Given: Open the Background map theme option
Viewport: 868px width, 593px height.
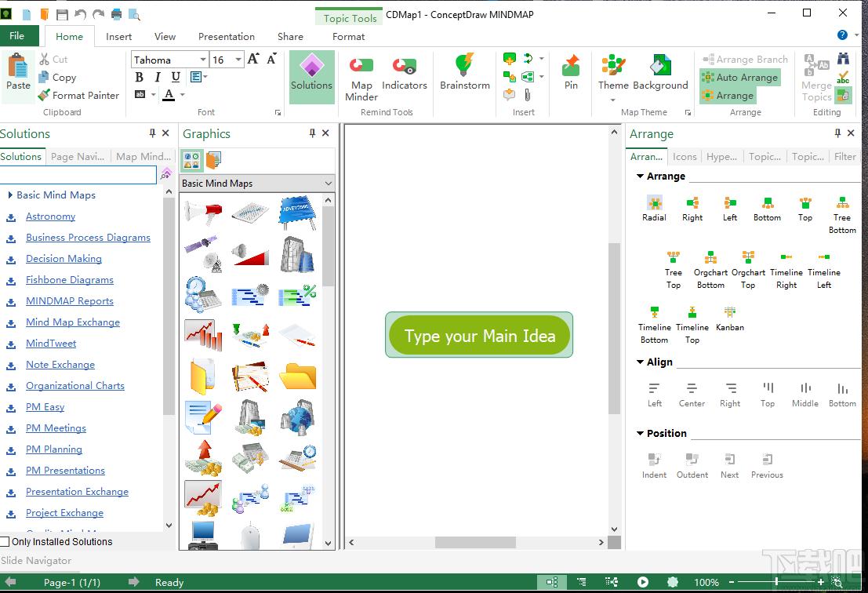Looking at the screenshot, I should click(x=660, y=73).
